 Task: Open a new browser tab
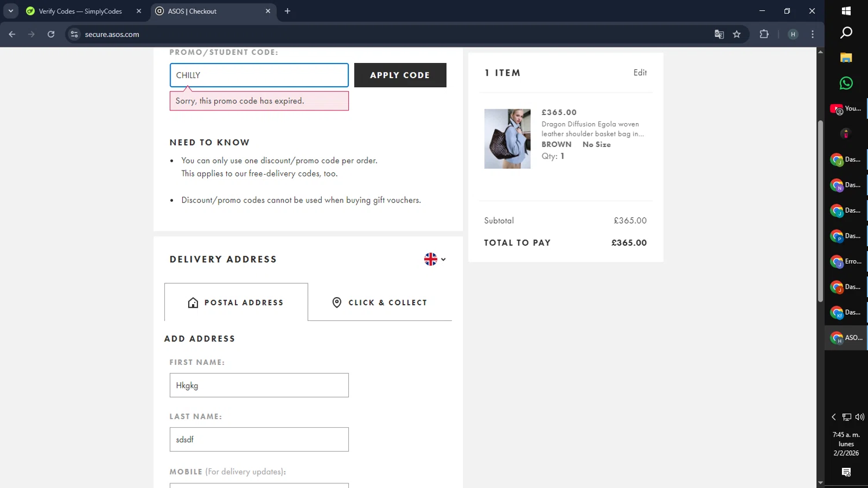tap(288, 11)
